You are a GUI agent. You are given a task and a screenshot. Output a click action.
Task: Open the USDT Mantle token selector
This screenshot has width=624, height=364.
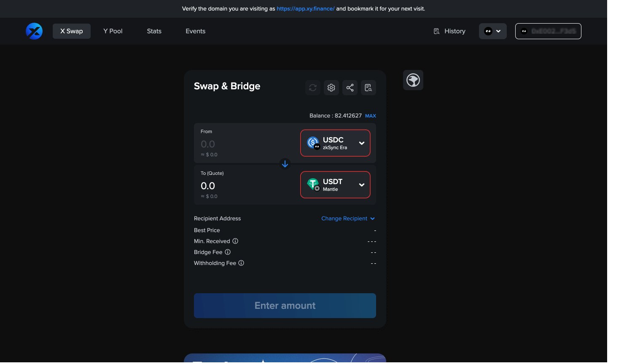[x=335, y=185]
